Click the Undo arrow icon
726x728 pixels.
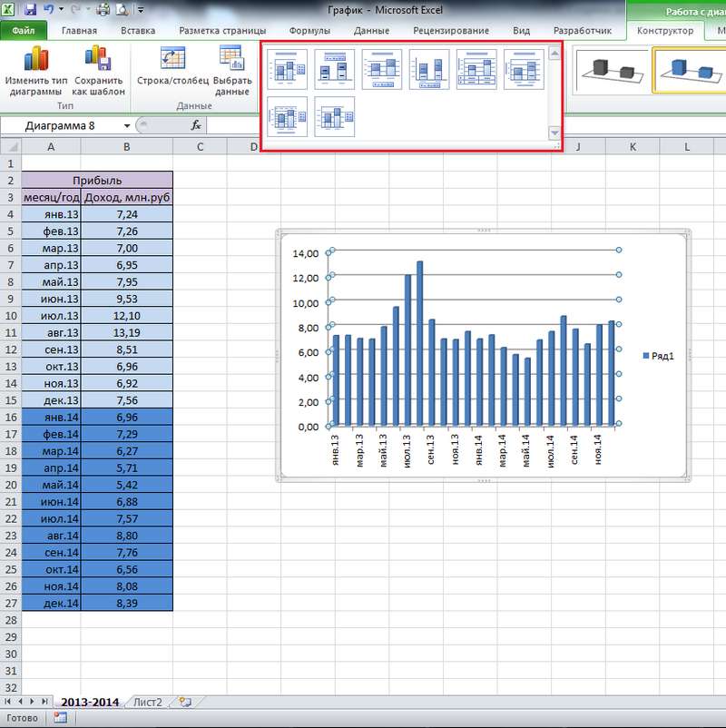pos(48,9)
